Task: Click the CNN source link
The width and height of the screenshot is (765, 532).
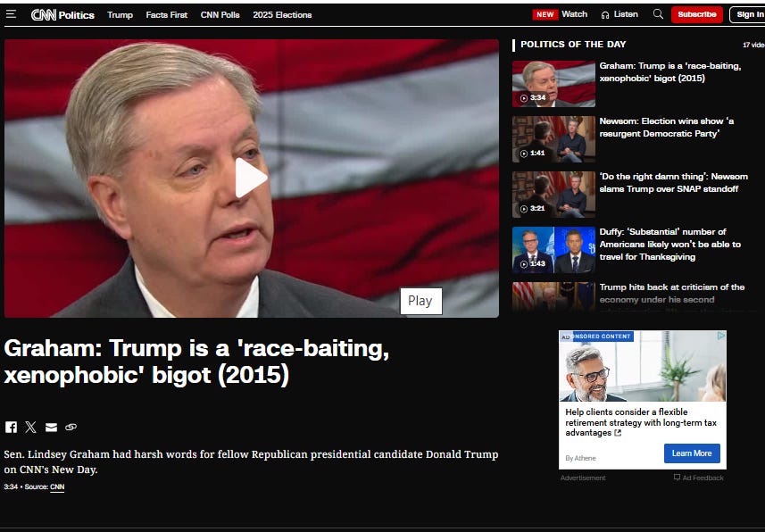Action: point(57,486)
